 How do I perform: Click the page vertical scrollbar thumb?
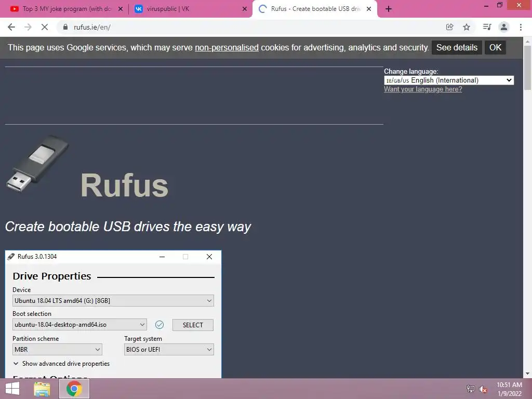click(x=527, y=68)
